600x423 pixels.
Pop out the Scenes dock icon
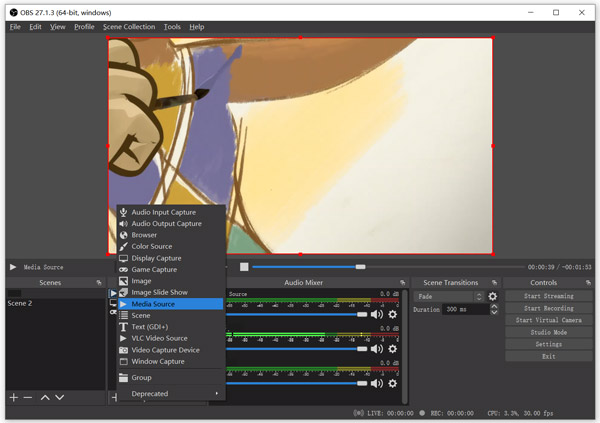click(99, 283)
